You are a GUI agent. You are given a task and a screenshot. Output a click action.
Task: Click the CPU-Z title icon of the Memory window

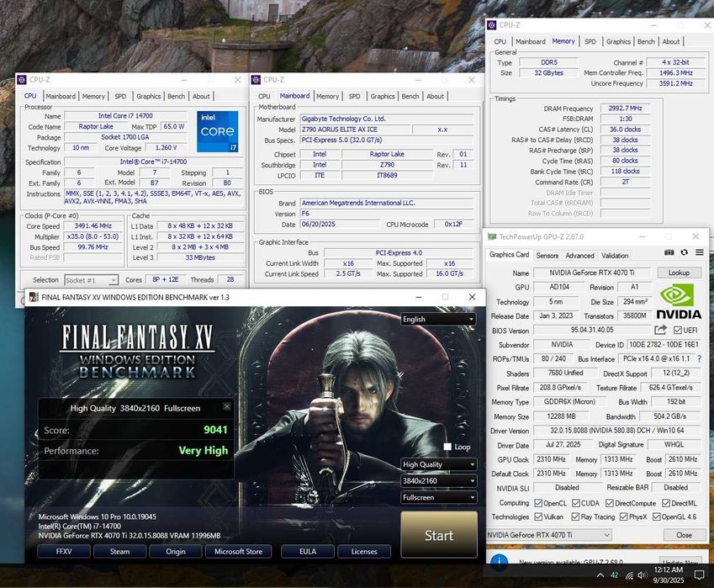492,25
